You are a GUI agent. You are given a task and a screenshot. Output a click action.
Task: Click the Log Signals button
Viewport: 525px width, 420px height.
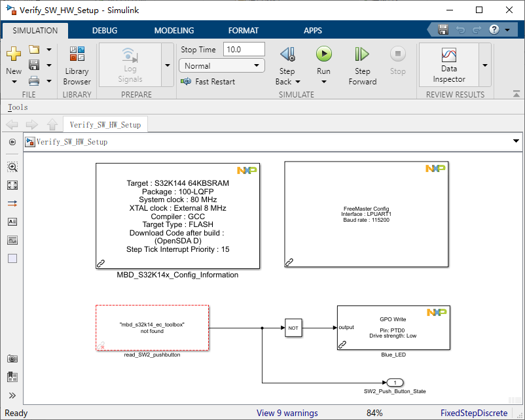pos(130,65)
